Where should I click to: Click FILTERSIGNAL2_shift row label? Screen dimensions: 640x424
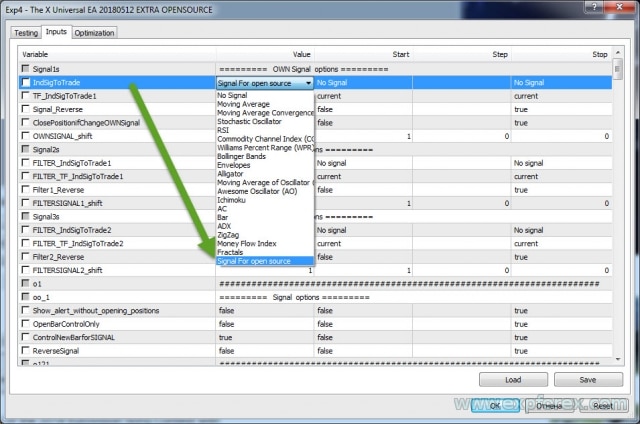[x=67, y=270]
